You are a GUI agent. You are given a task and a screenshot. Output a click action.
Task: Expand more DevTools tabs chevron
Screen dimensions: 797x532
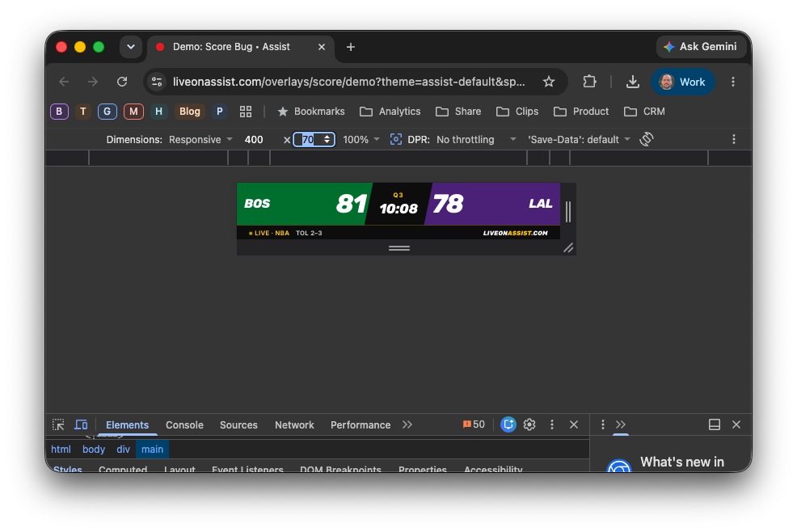(407, 424)
